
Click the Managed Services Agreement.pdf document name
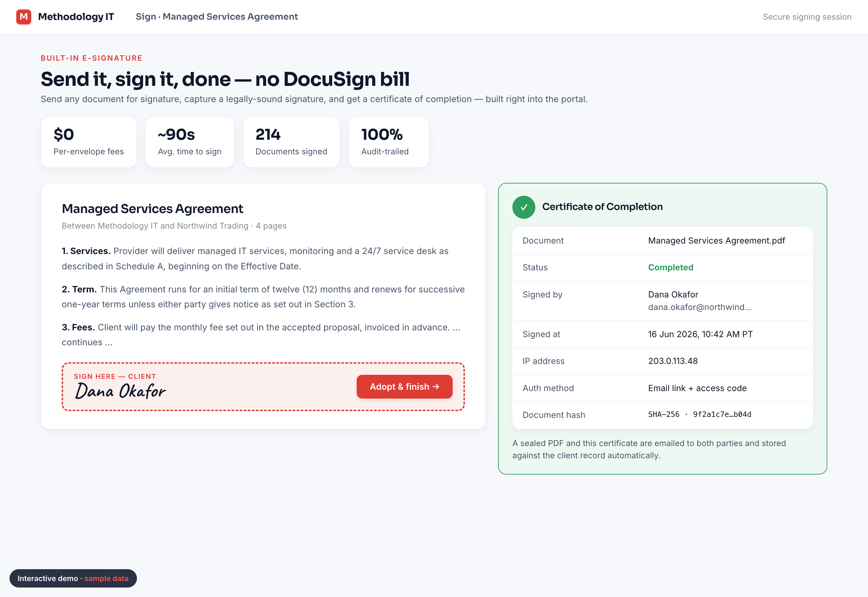[716, 240]
